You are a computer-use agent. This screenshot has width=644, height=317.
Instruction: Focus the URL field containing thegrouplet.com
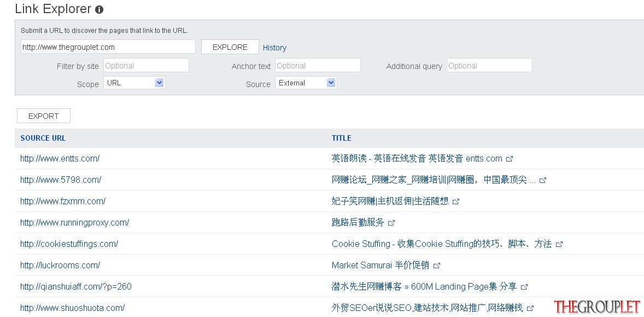pos(108,47)
